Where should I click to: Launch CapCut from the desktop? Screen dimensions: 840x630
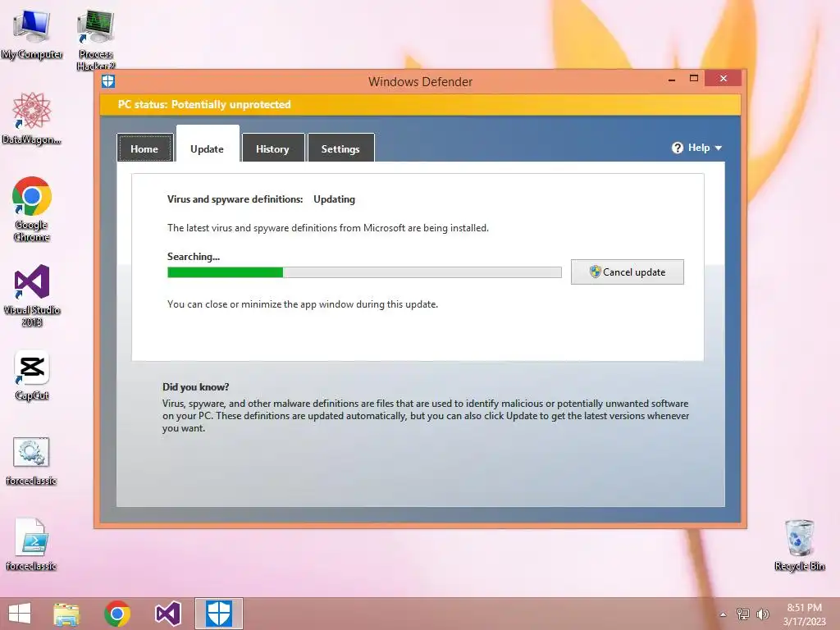[x=32, y=375]
